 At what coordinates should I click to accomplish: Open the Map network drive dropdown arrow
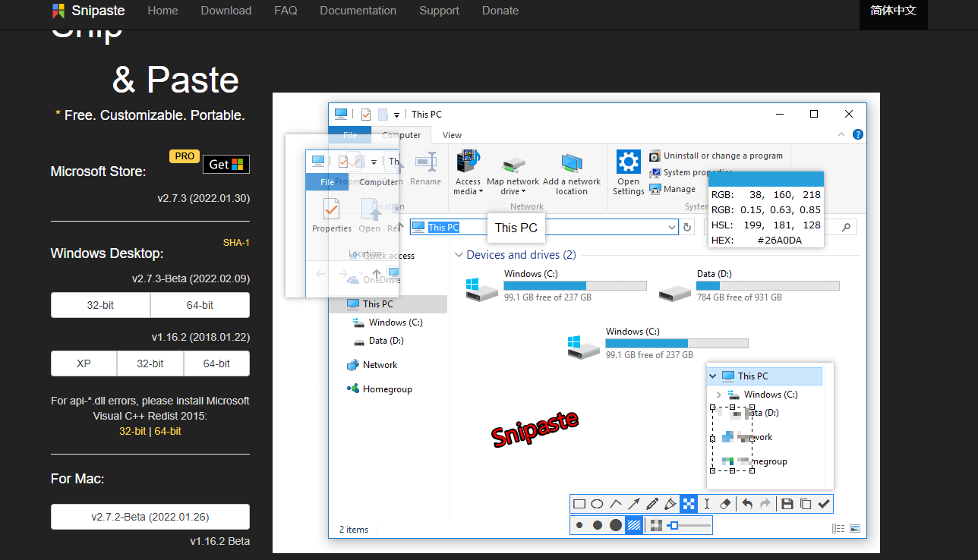(523, 192)
